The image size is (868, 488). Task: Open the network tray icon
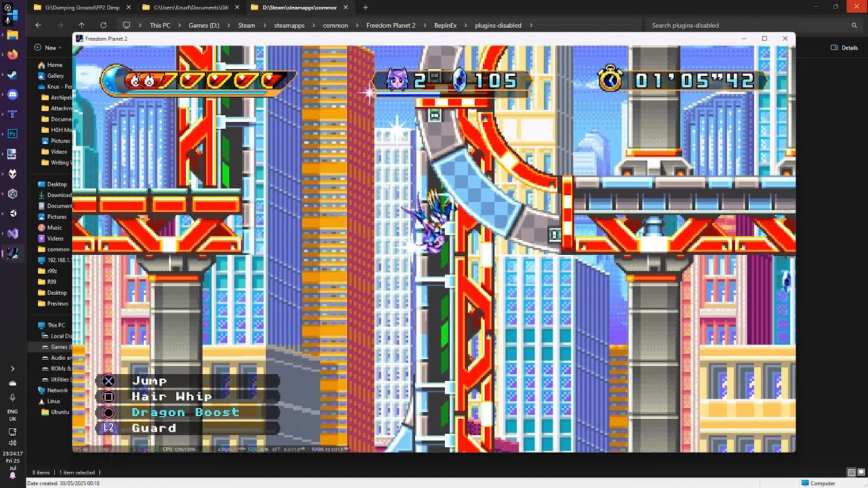coord(12,432)
